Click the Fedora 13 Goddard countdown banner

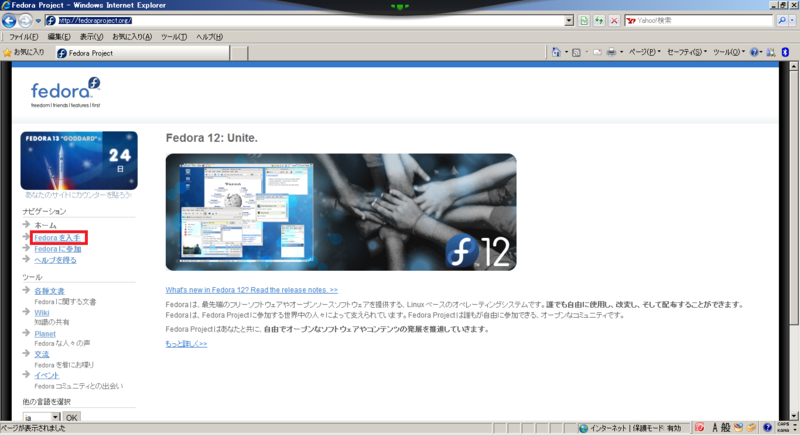(x=79, y=161)
